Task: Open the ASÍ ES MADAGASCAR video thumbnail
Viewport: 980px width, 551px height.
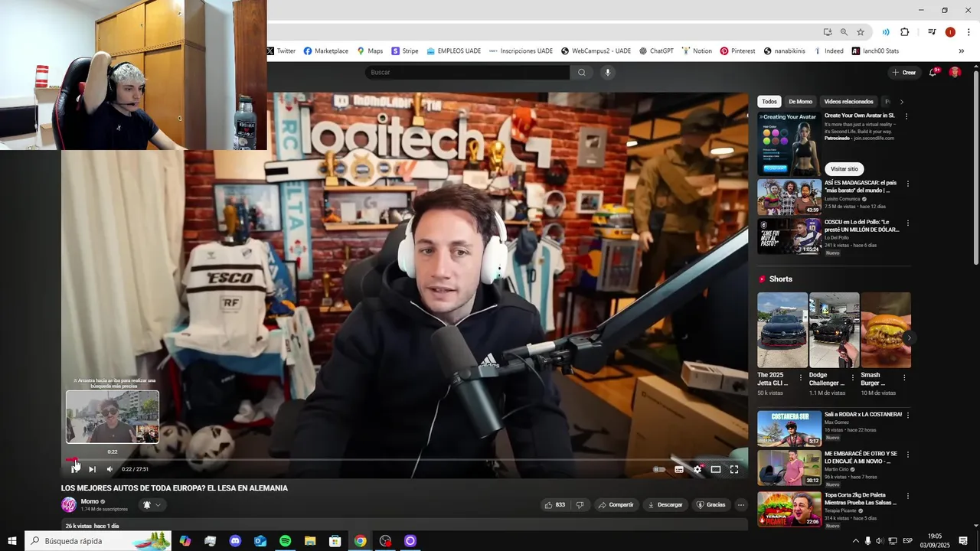Action: pyautogui.click(x=789, y=197)
